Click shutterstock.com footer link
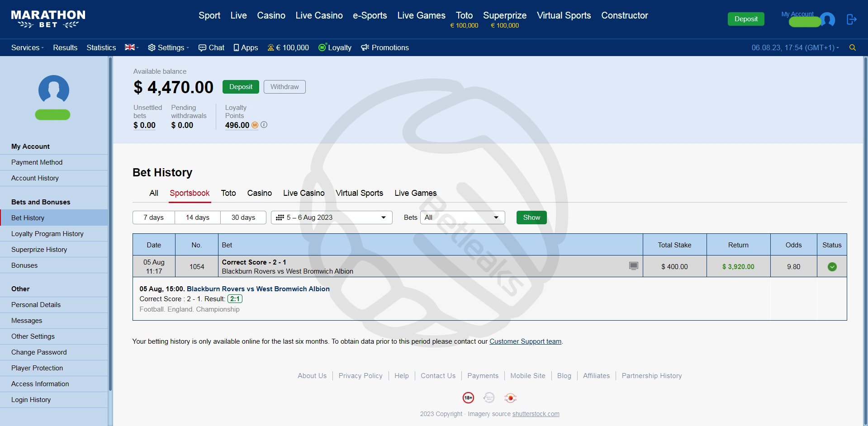 tap(536, 414)
